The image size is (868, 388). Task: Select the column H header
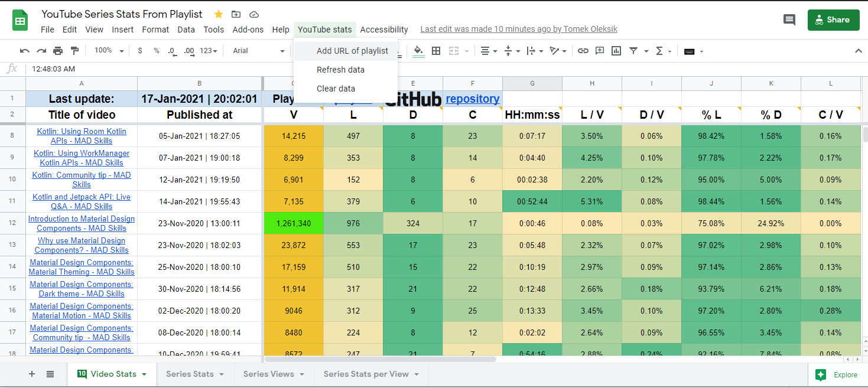[592, 84]
